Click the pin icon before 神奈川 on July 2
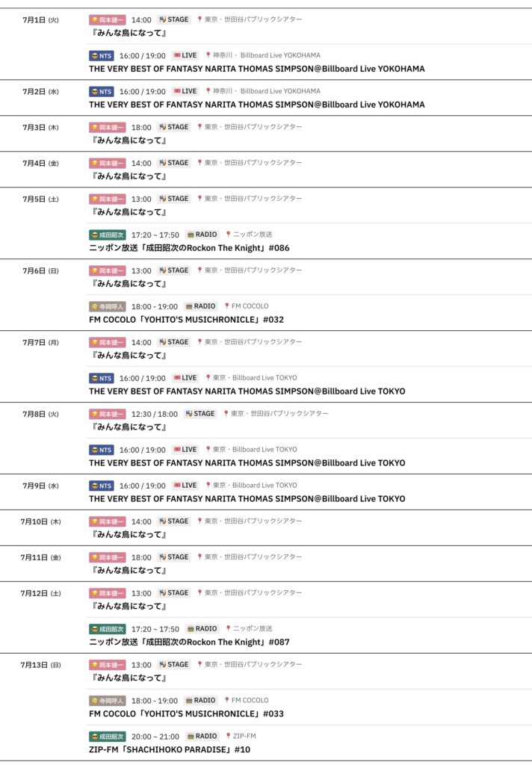Viewport: 532px width, 765px height. tap(208, 91)
